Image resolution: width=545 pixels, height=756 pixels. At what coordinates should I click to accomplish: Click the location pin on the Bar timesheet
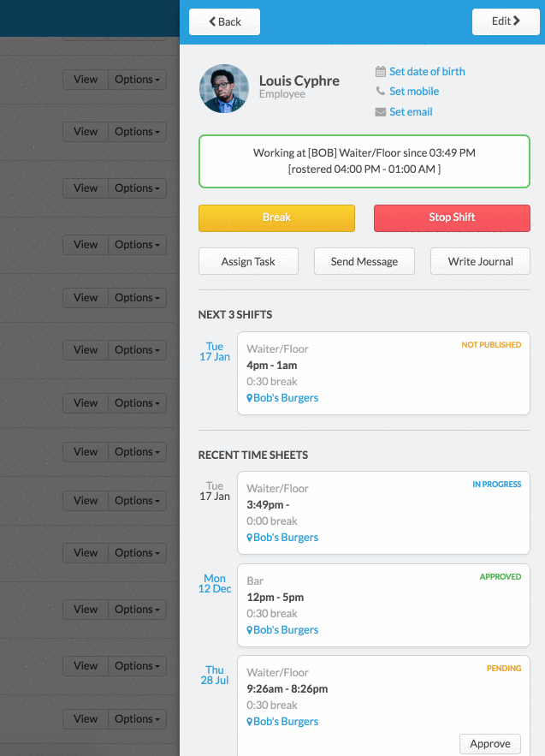tap(250, 630)
